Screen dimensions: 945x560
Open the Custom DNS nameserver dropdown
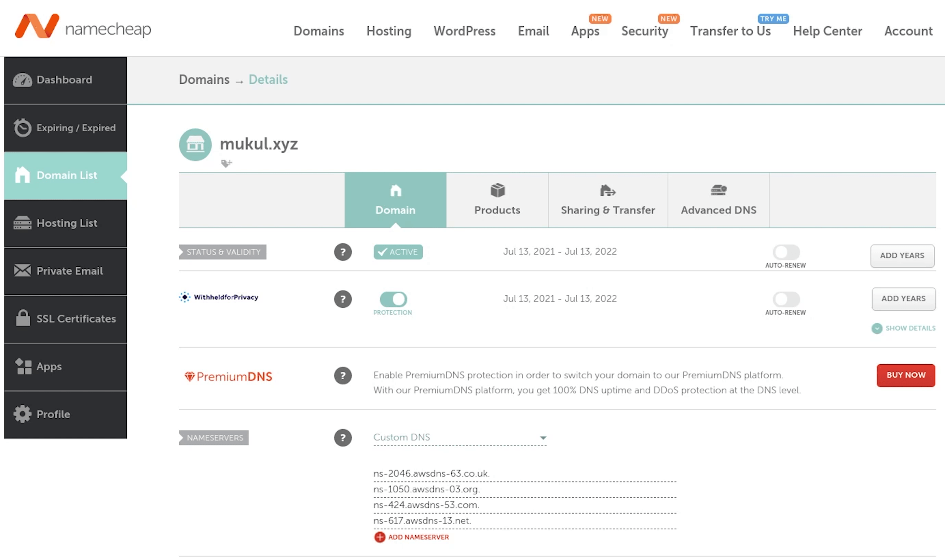[460, 437]
